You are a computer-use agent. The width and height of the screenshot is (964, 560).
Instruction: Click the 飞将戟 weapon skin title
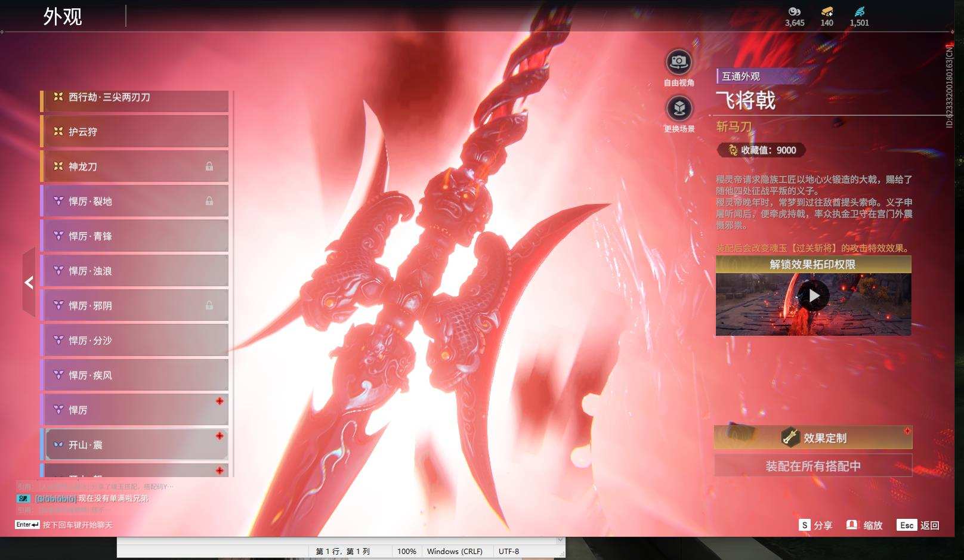pyautogui.click(x=746, y=100)
